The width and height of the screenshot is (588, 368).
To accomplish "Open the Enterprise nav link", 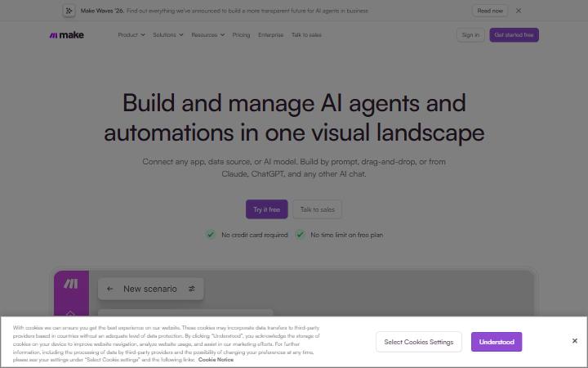I will pos(271,35).
